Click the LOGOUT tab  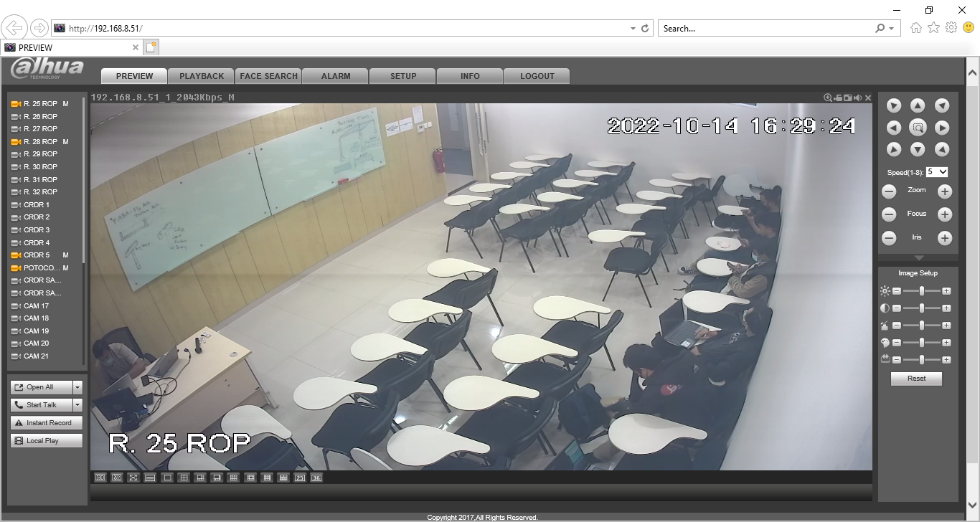point(537,76)
